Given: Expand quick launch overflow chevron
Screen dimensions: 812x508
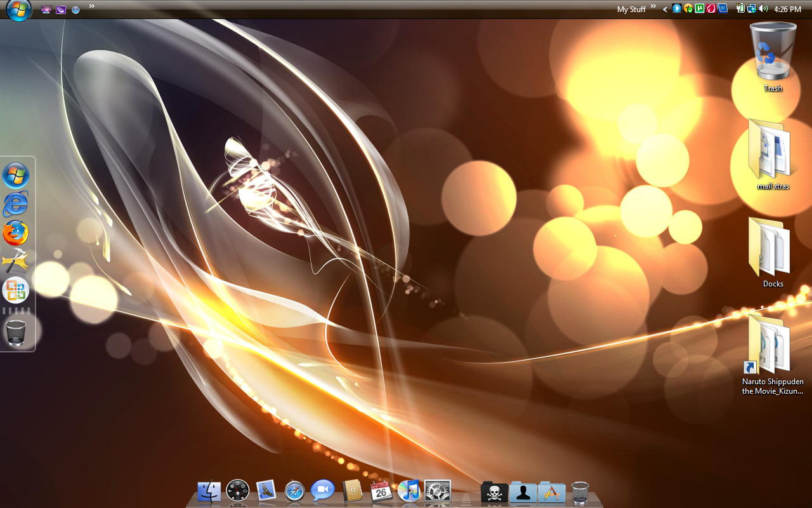Looking at the screenshot, I should [x=92, y=6].
